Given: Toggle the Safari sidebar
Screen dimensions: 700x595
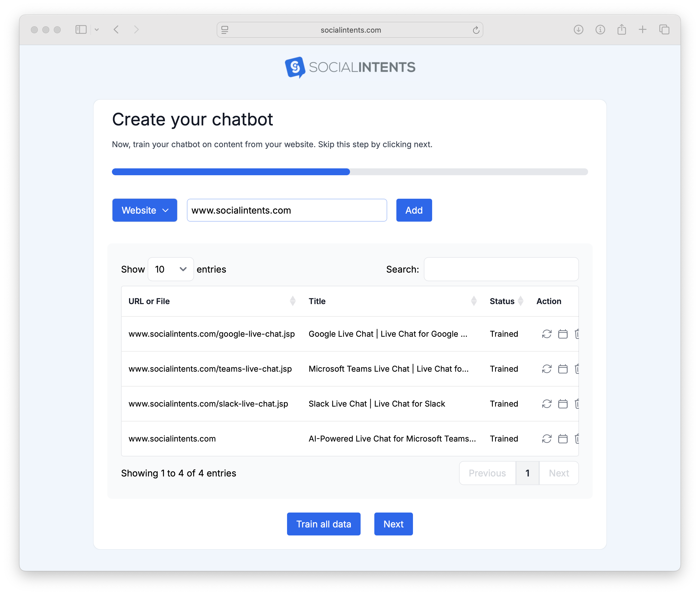Looking at the screenshot, I should (x=81, y=30).
